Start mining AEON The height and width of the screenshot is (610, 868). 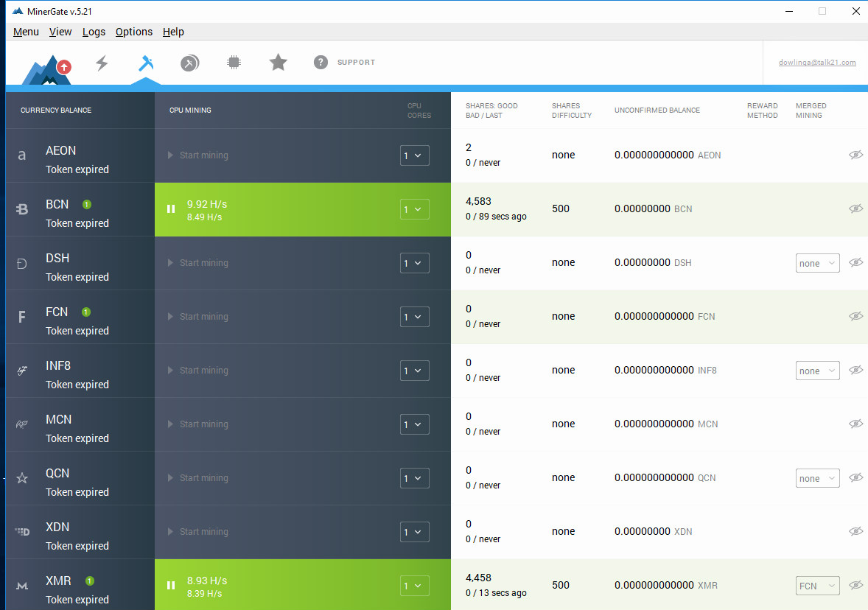tap(198, 155)
